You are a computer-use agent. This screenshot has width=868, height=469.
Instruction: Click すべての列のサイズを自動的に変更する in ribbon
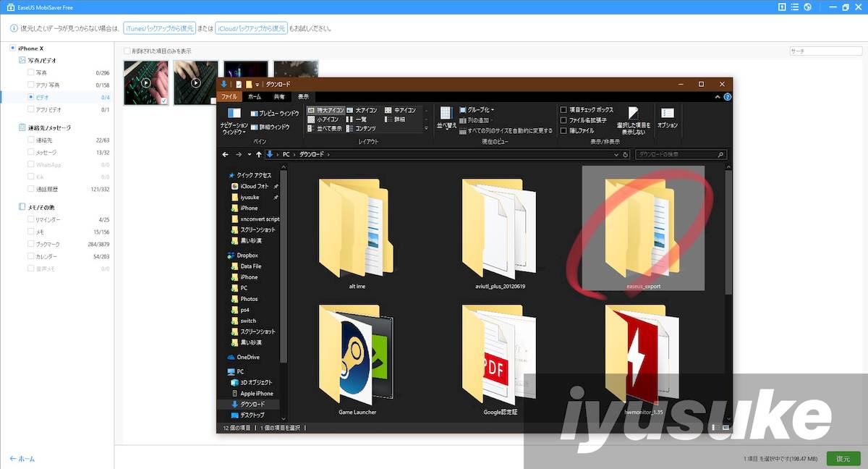[506, 131]
